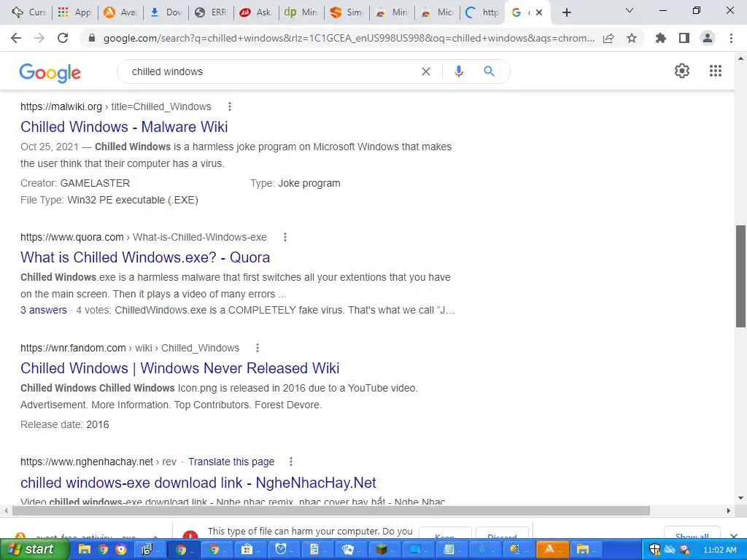The height and width of the screenshot is (560, 747).
Task: Switch to the App tab
Action: click(x=75, y=12)
